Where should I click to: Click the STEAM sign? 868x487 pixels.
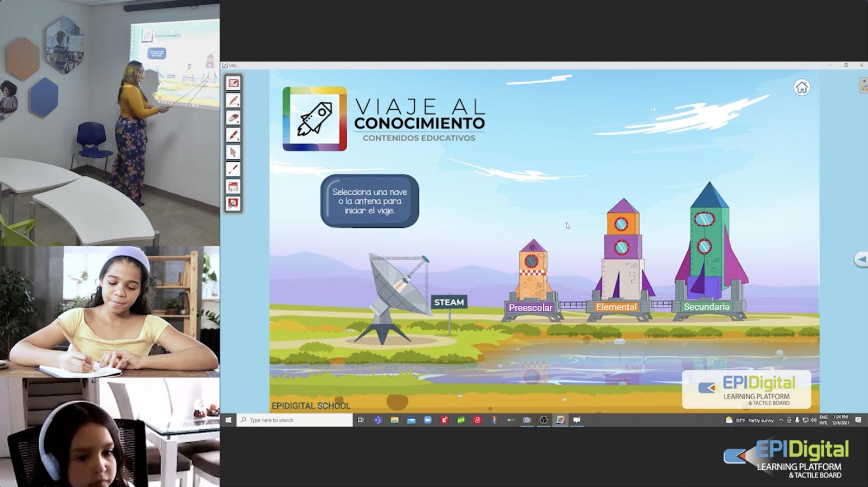(x=449, y=302)
